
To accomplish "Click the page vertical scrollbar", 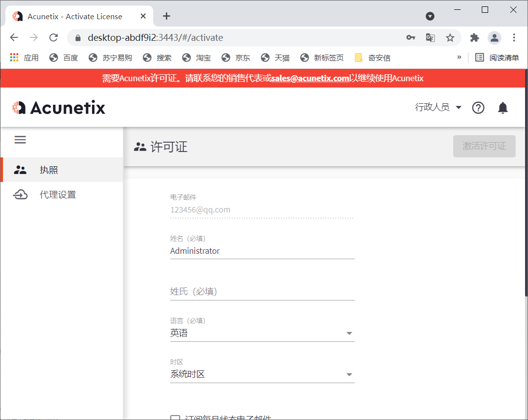I will pos(526,184).
